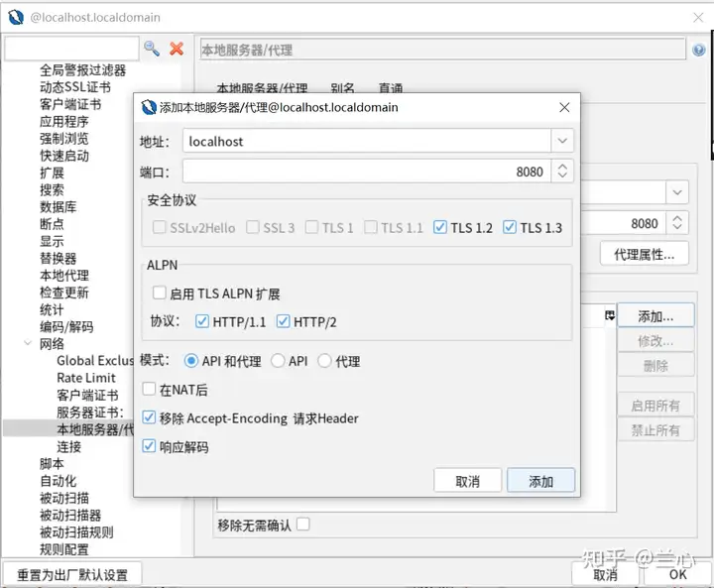Screen dimensions: 714x588
Task: Select '本地代理' tree item
Action: click(64, 275)
